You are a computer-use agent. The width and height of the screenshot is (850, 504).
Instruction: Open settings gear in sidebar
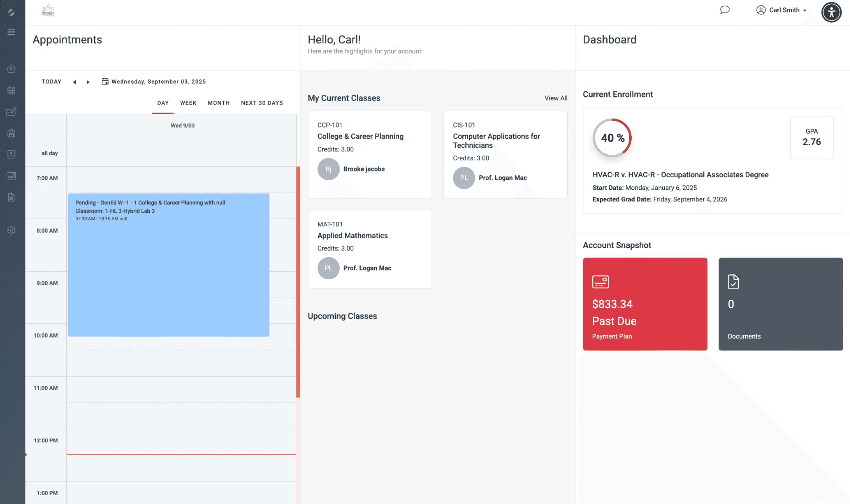pos(11,230)
